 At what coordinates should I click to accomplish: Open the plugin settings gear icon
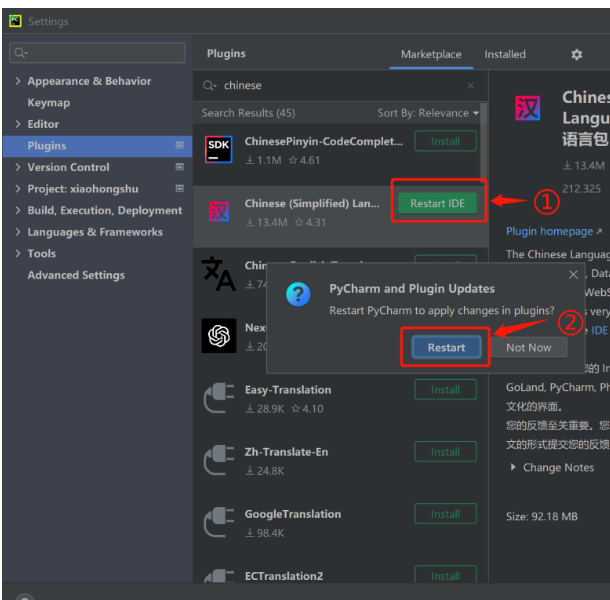point(576,54)
